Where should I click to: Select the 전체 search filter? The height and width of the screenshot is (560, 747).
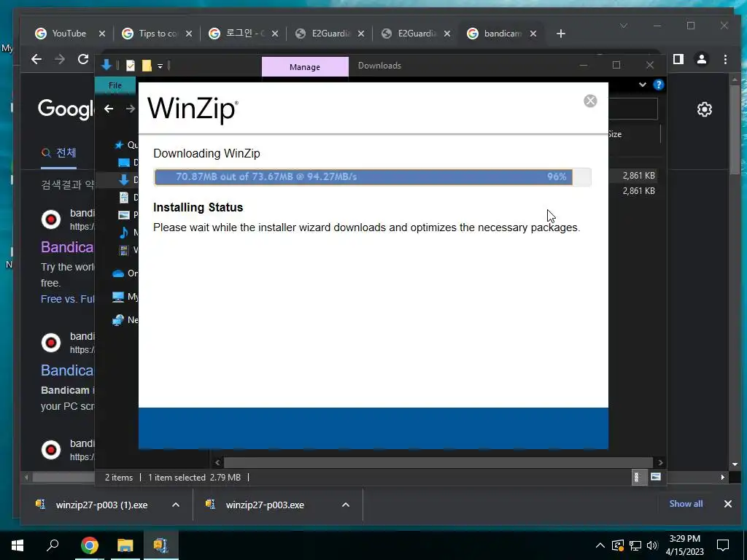pos(59,153)
